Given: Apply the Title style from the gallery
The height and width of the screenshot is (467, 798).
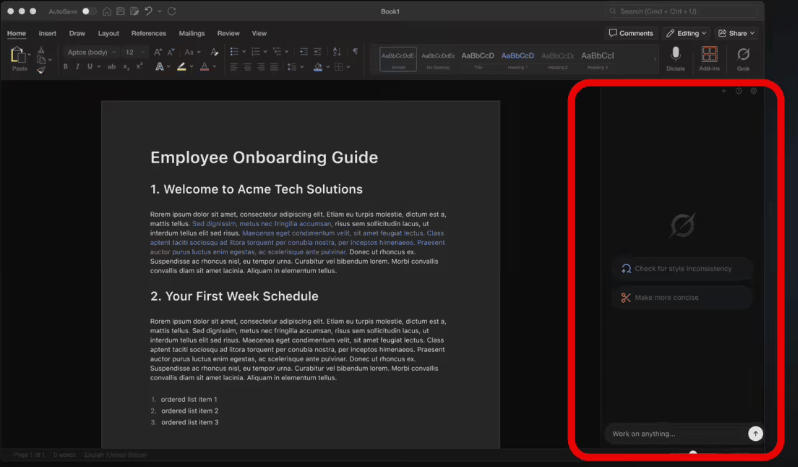Looking at the screenshot, I should (x=477, y=59).
